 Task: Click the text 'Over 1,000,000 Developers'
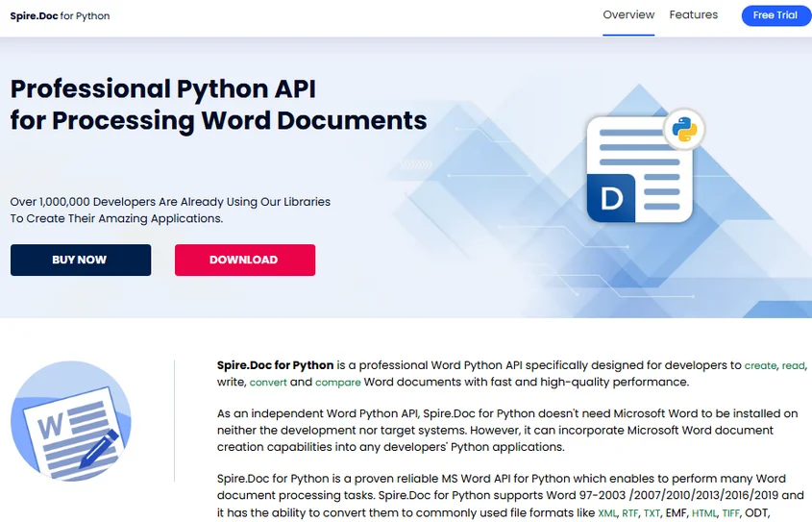[x=83, y=202]
